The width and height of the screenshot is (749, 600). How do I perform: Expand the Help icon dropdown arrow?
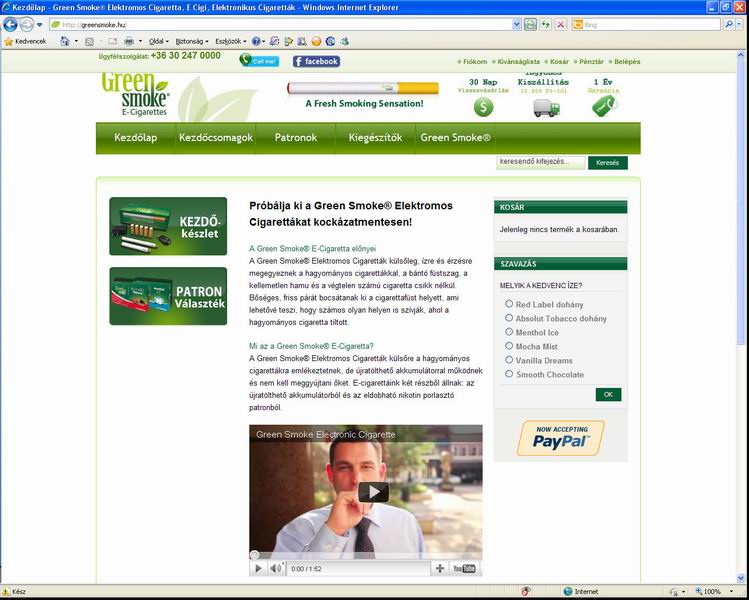click(x=264, y=42)
